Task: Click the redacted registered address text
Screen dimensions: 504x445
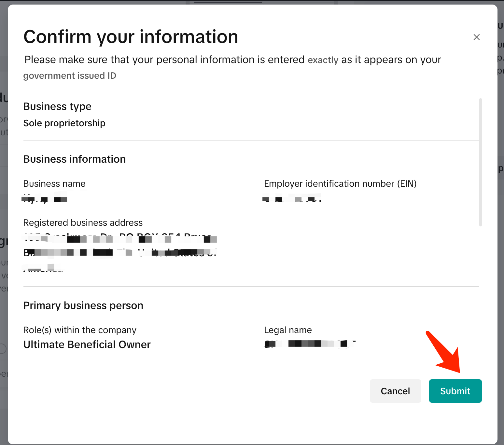Action: (x=120, y=252)
